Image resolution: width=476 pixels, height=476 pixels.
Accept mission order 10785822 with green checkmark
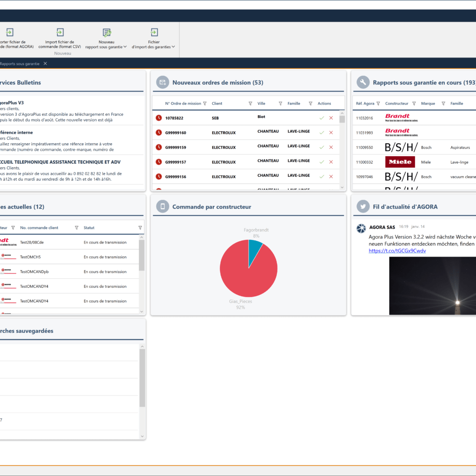point(322,118)
